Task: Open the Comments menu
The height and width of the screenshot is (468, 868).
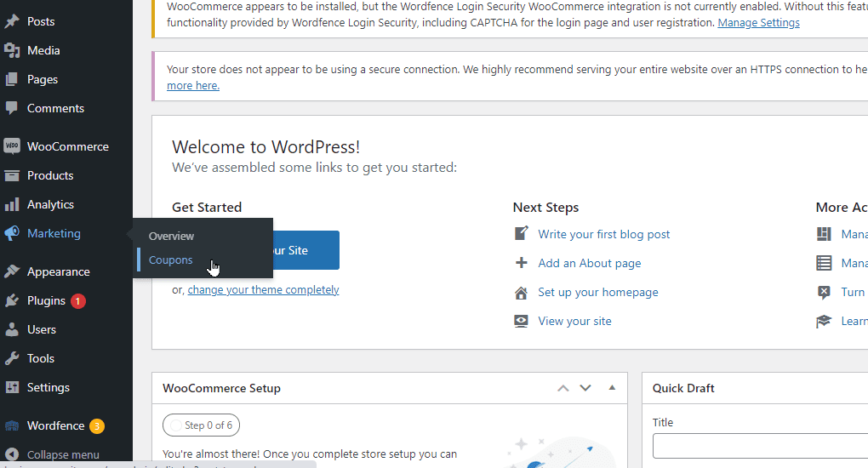Action: [55, 108]
